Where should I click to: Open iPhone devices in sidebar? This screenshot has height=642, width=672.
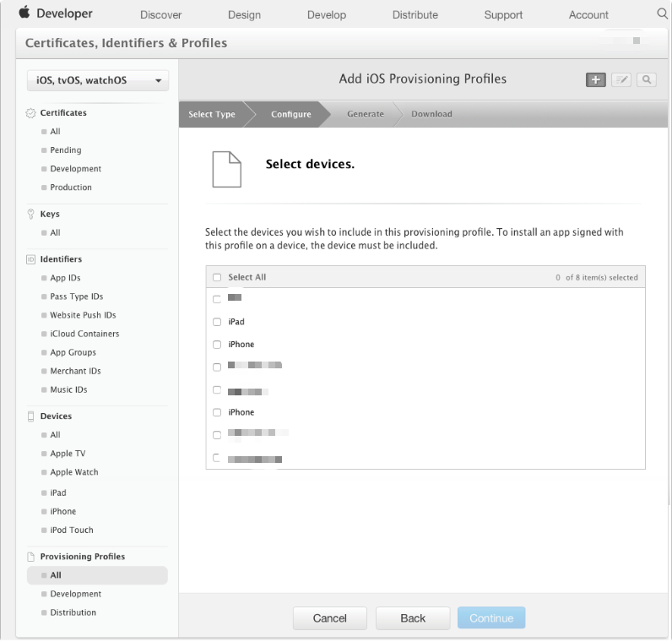(x=63, y=512)
